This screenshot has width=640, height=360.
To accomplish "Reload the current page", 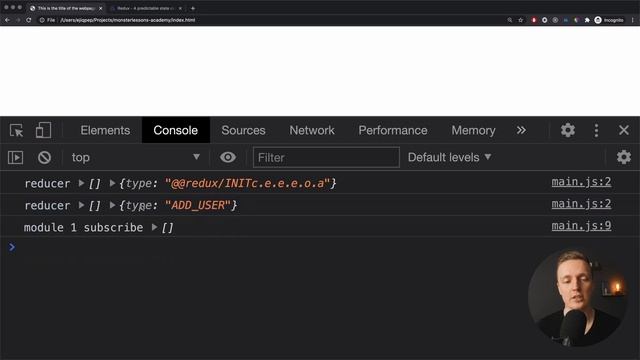I will 29,20.
